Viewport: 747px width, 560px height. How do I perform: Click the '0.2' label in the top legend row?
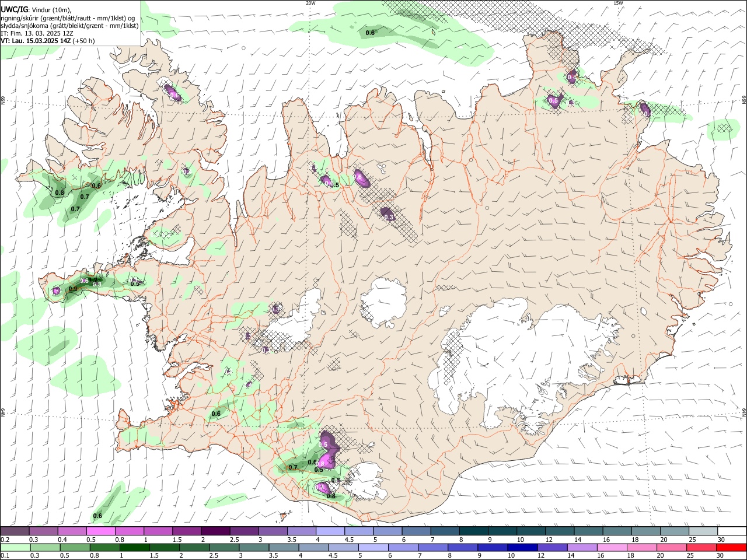[5, 540]
